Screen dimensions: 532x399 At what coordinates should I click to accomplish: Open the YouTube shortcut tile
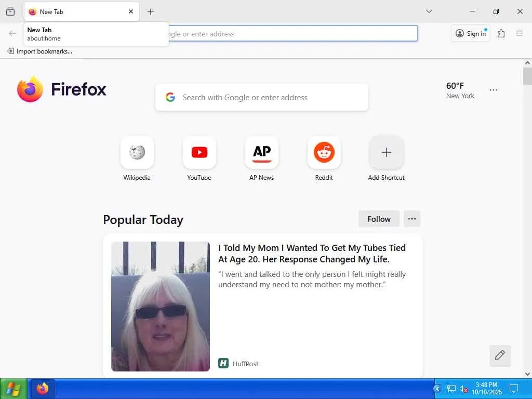point(199,152)
